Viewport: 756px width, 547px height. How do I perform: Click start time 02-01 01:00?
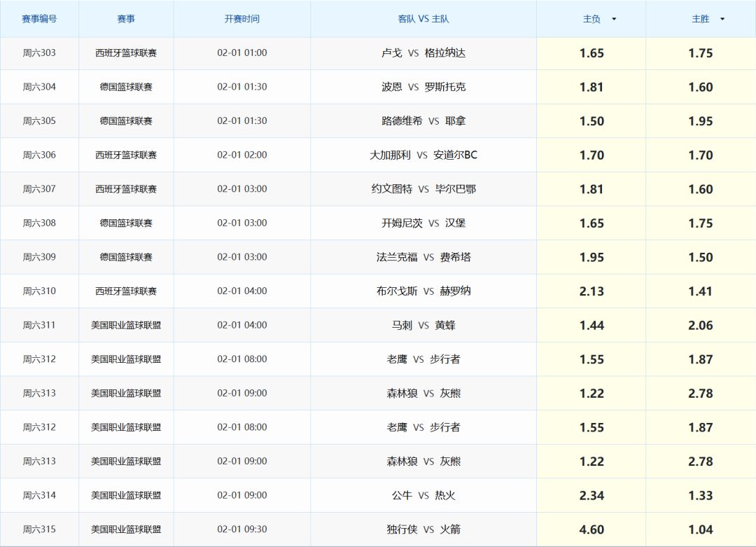pos(242,53)
